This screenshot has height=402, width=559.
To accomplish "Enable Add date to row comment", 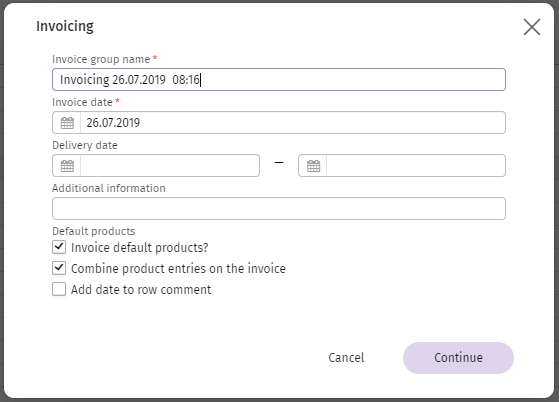I will [x=59, y=289].
